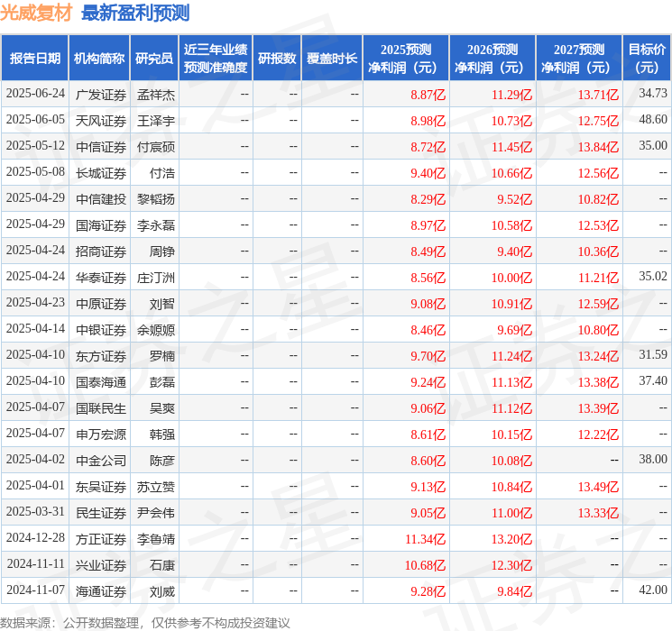Screen dimensions: 672x631
Task: Select the 研报数 column header
Action: click(277, 59)
